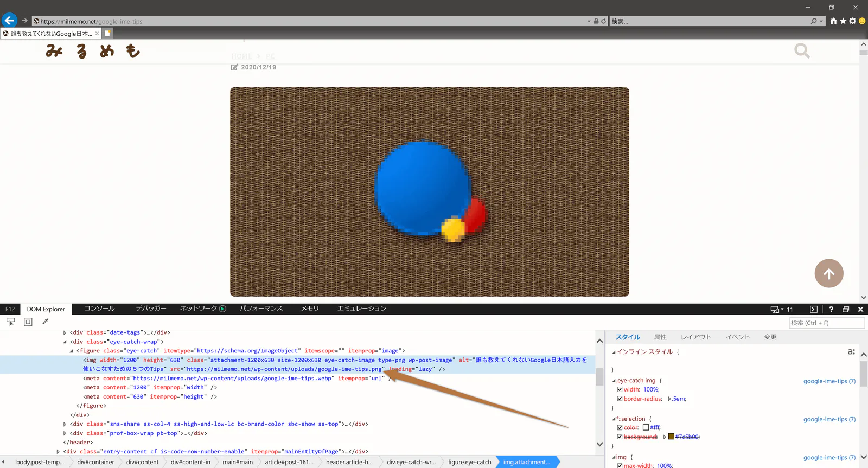Expand the div class="date-tags" node

65,333
